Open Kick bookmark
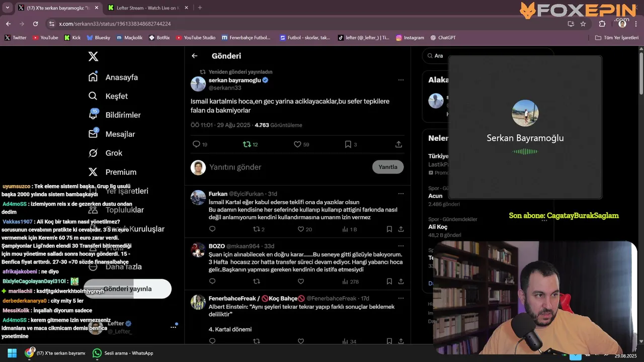This screenshot has width=644, height=362. pyautogui.click(x=72, y=38)
